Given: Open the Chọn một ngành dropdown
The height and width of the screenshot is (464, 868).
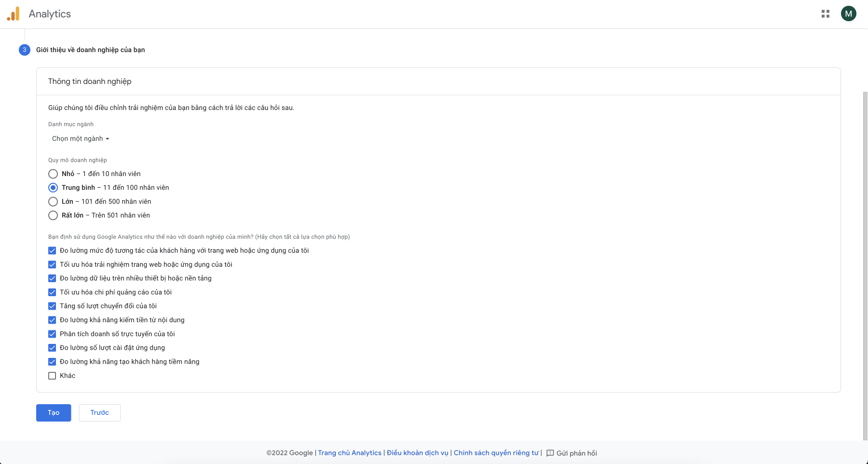Looking at the screenshot, I should pos(81,139).
